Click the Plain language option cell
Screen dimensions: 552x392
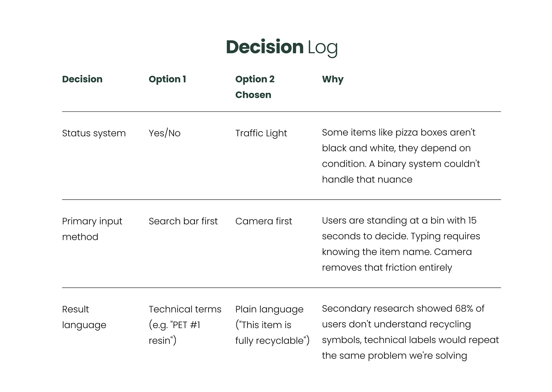point(272,325)
